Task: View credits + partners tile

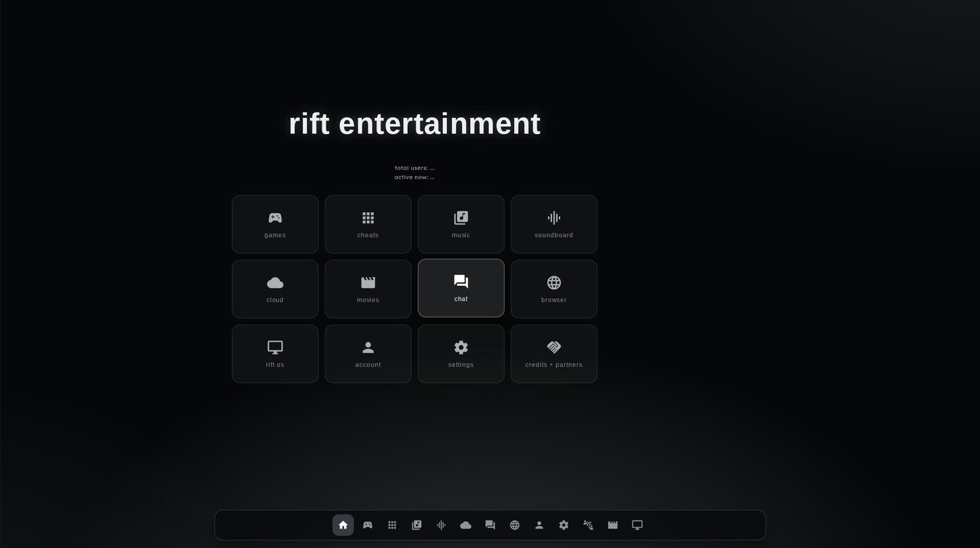Action: (x=554, y=354)
